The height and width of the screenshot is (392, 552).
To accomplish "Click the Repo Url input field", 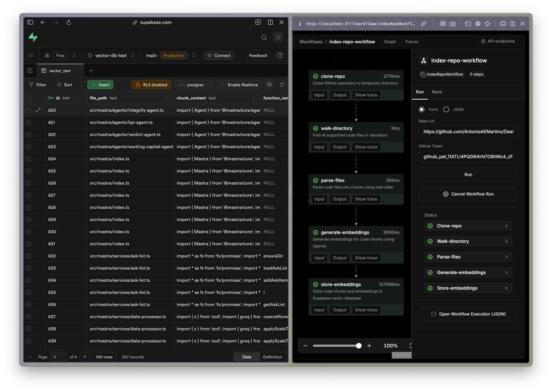I will (468, 131).
